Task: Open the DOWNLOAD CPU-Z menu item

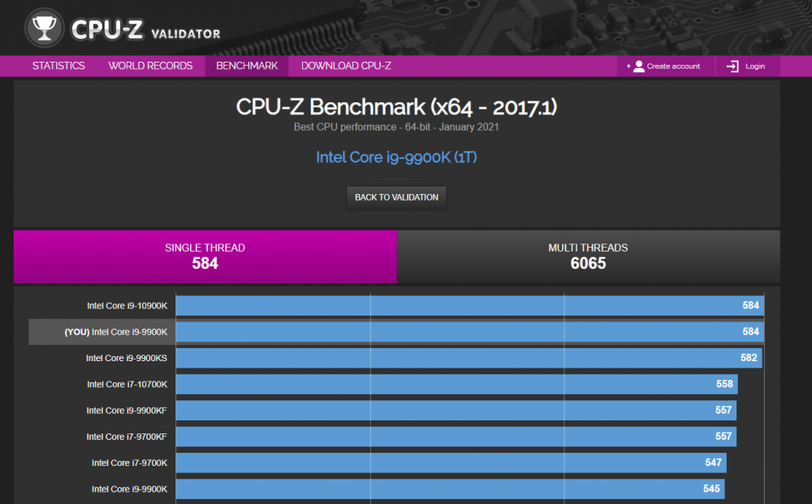Action: click(x=346, y=66)
